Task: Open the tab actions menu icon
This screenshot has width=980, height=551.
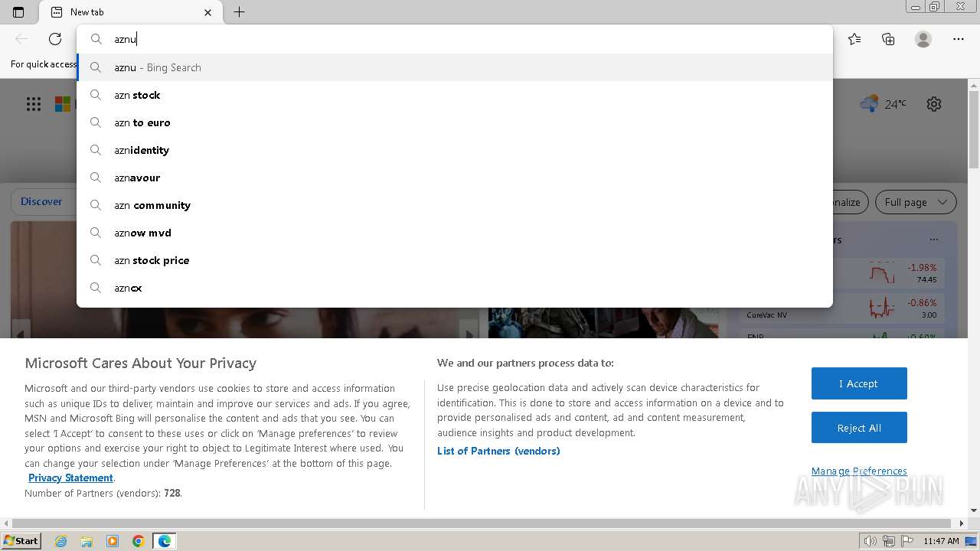Action: pos(18,12)
